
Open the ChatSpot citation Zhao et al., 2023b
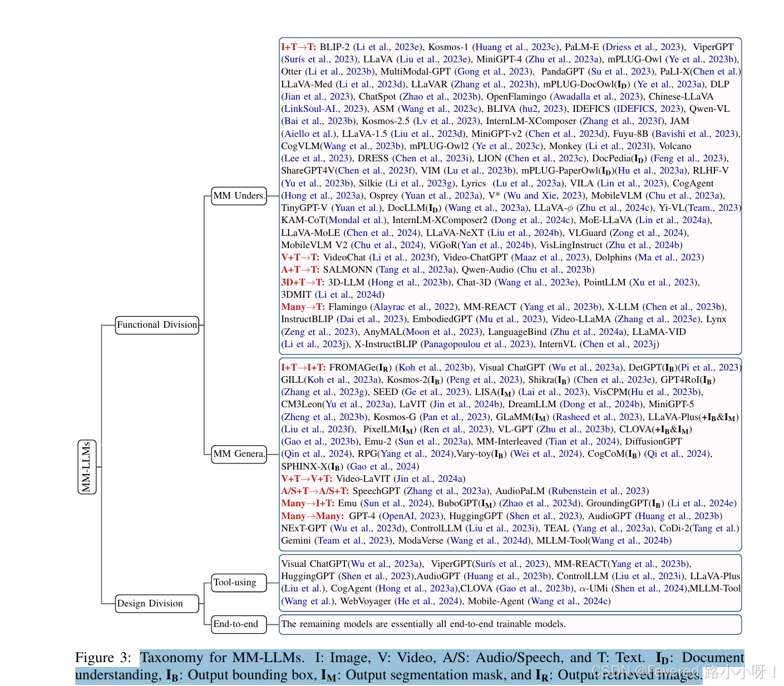[440, 97]
